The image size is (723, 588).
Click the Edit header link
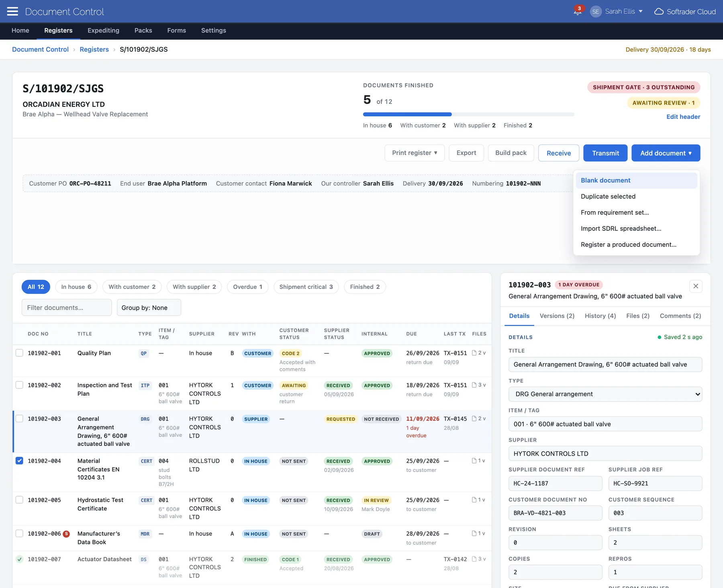683,117
